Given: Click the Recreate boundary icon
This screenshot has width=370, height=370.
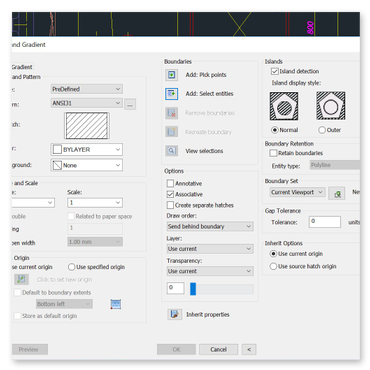Looking at the screenshot, I should (x=172, y=132).
